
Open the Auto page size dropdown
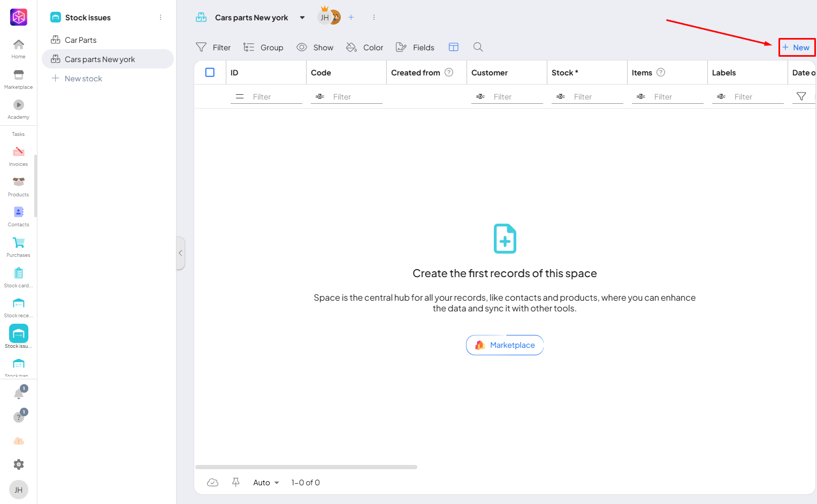[266, 483]
